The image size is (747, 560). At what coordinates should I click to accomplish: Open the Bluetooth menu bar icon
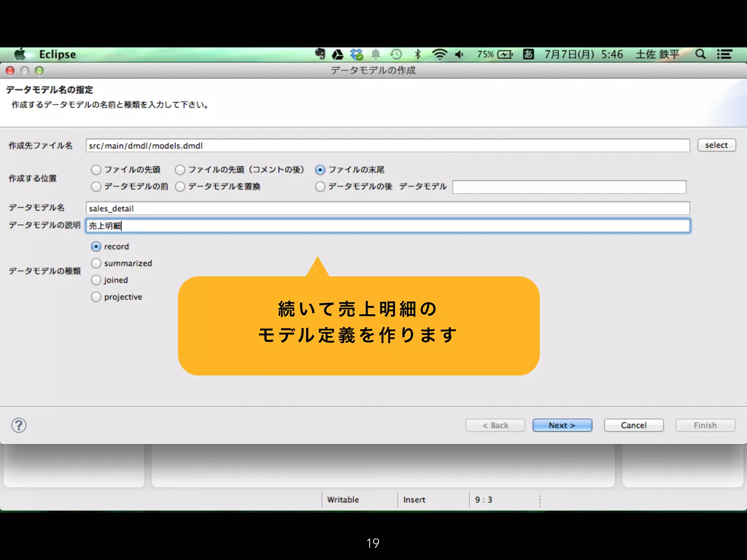pos(418,55)
